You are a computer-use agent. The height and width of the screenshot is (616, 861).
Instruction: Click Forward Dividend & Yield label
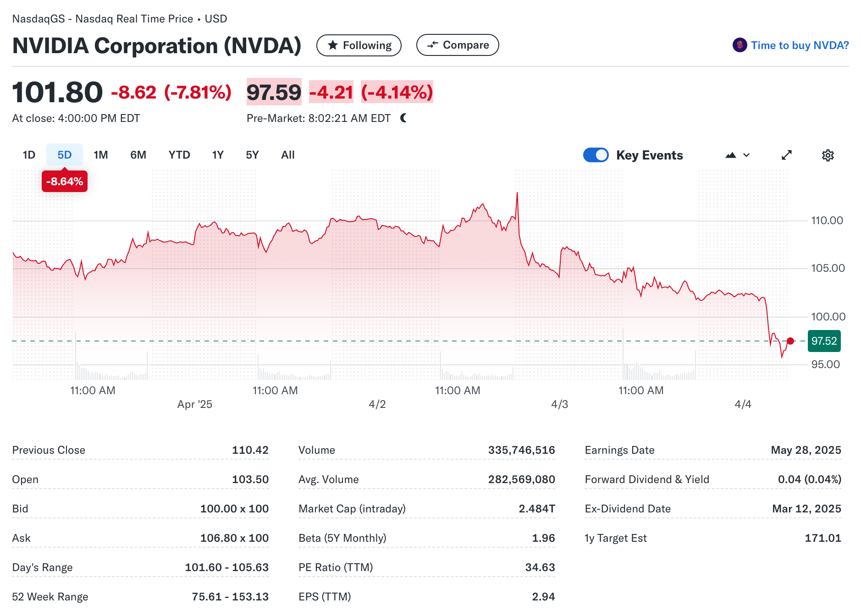tap(647, 479)
